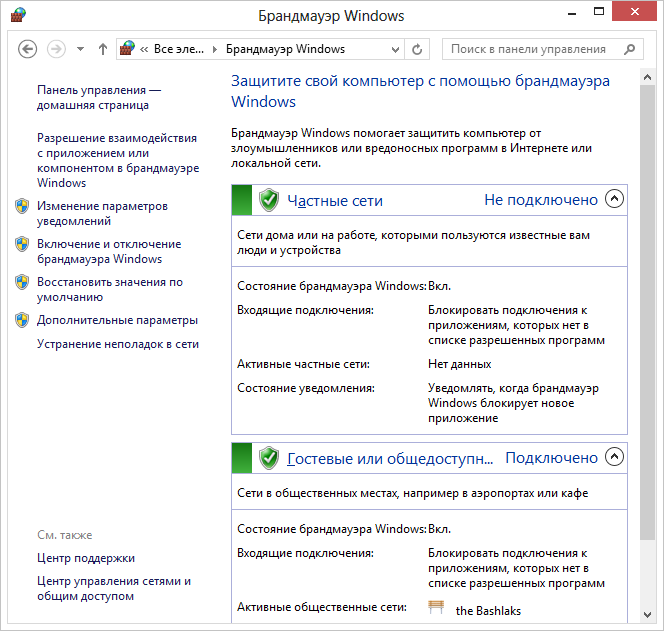The height and width of the screenshot is (631, 664).
Task: Open "Разрешение взаимодействия с приложением" link
Action: coord(118,161)
